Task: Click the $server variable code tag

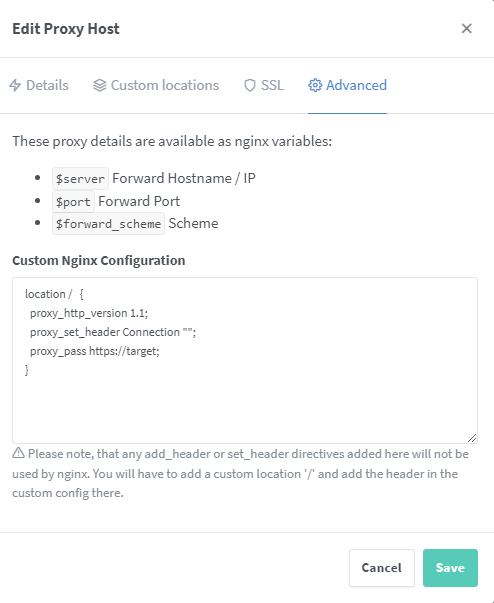Action: [x=80, y=178]
